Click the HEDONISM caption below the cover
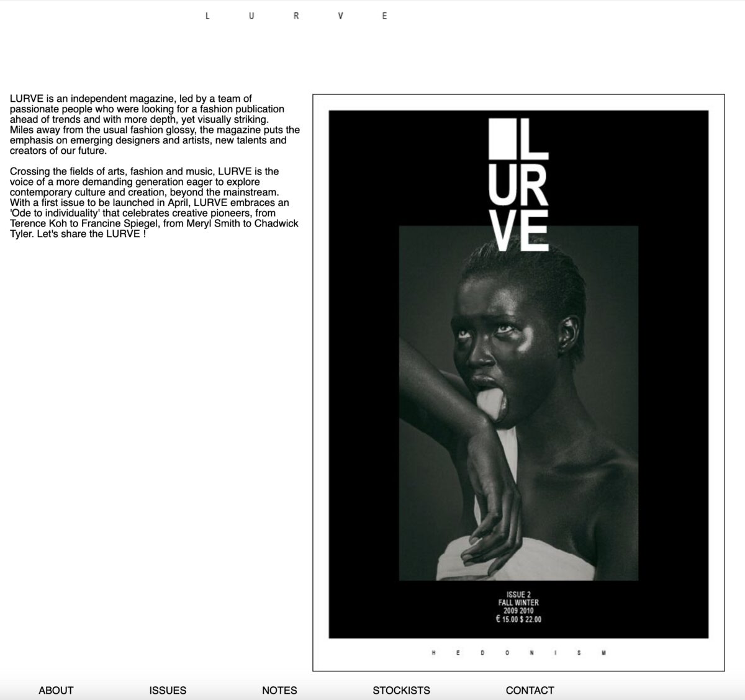 pyautogui.click(x=518, y=653)
